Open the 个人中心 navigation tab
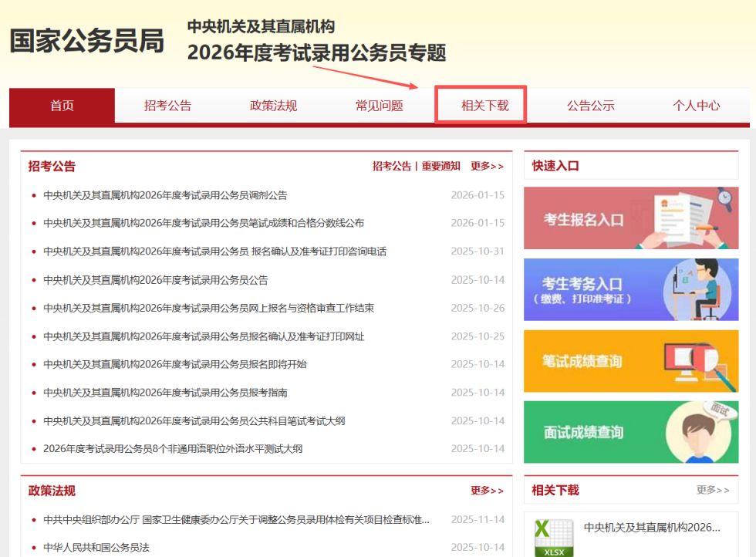The height and width of the screenshot is (557, 756). [696, 106]
